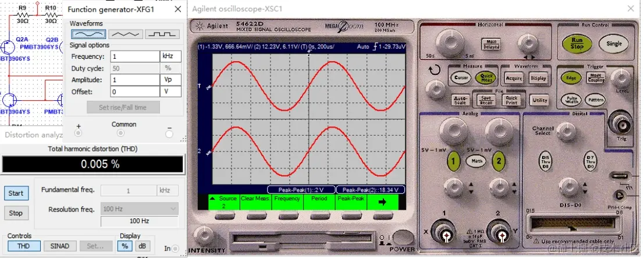The width and height of the screenshot is (644, 258).
Task: Push the softkey under Period
Action: coord(319,215)
